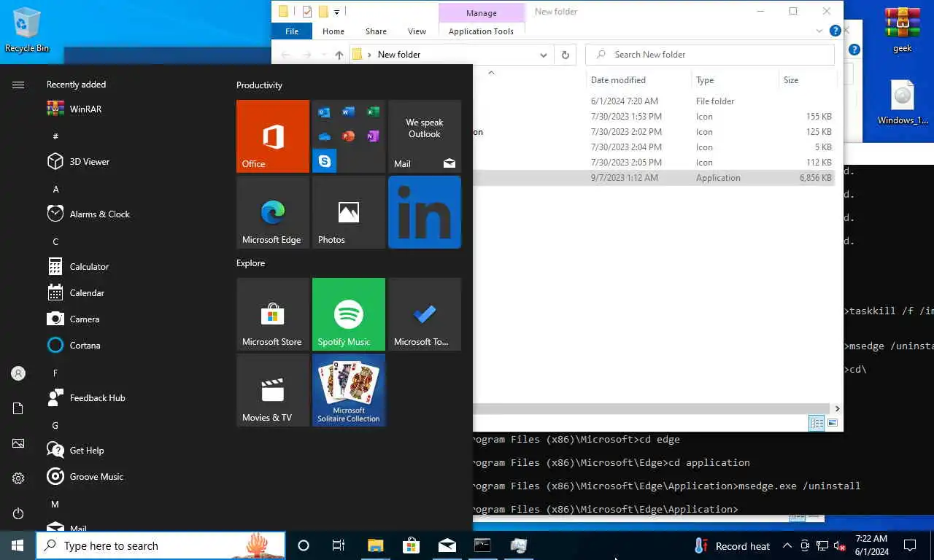The width and height of the screenshot is (934, 560).
Task: Sort by Date modified column
Action: tap(618, 80)
